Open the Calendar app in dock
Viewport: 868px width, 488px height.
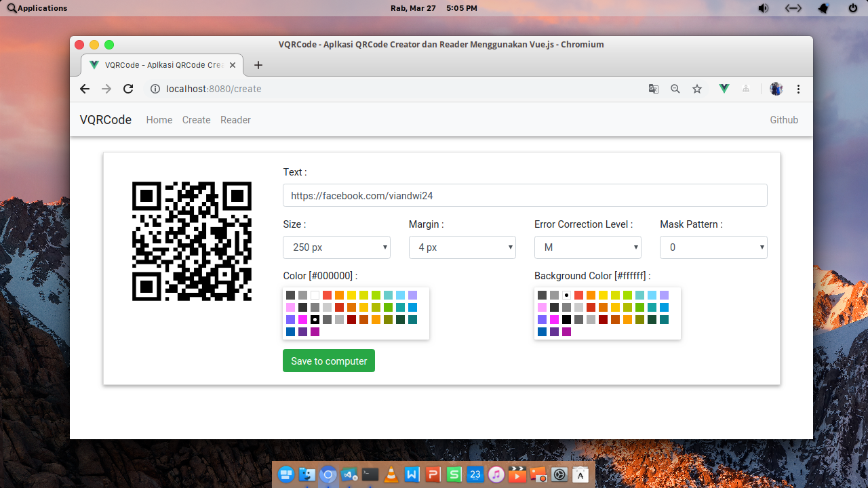click(x=475, y=474)
